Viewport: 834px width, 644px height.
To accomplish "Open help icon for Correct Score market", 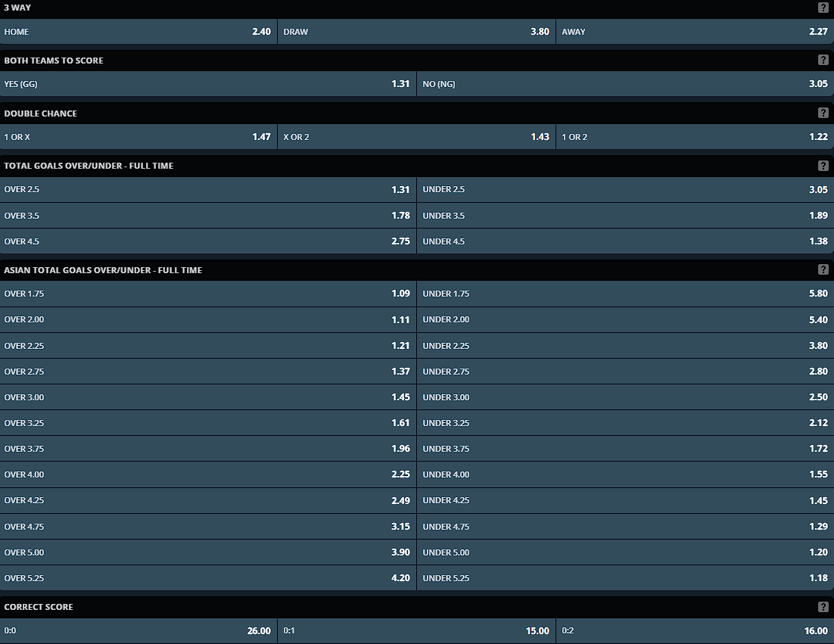I will pos(823,607).
